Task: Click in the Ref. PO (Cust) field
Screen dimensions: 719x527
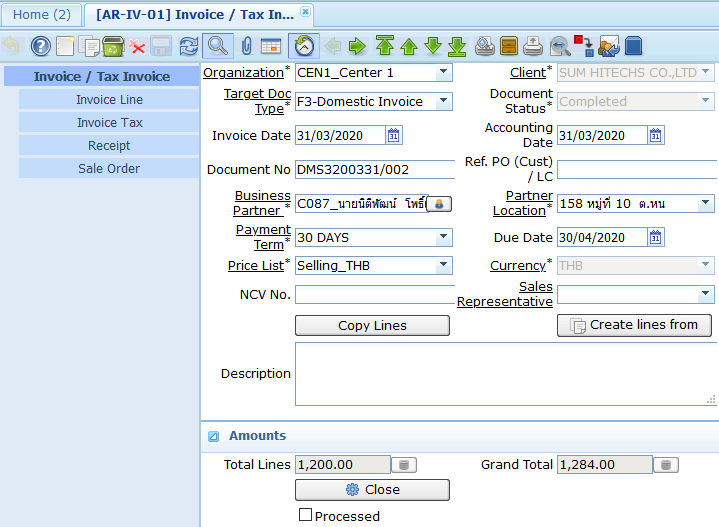Action: 637,169
